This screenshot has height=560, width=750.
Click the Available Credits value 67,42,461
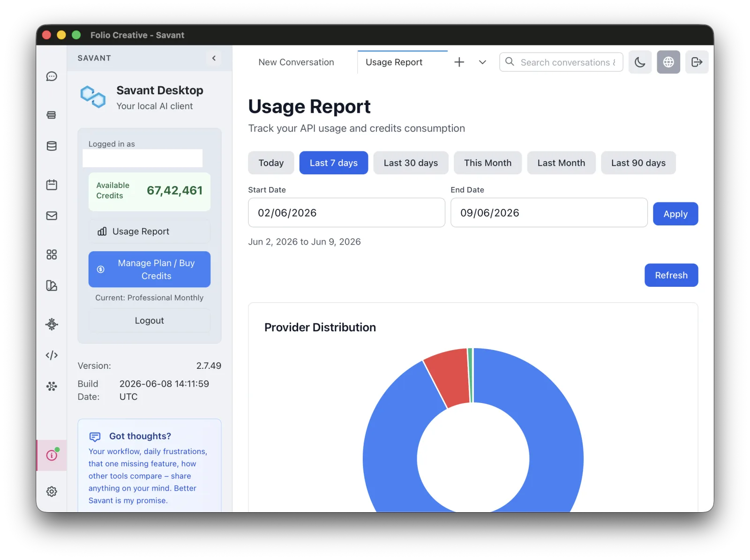point(174,190)
